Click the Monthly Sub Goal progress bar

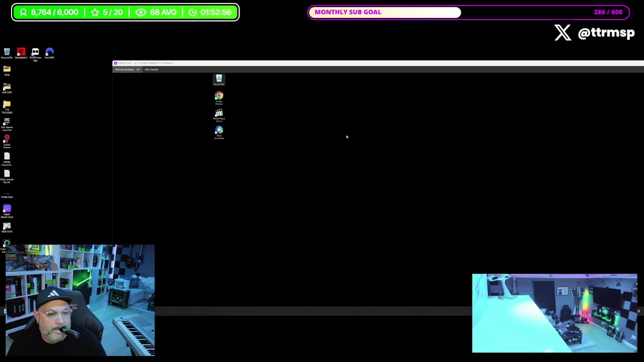pyautogui.click(x=468, y=12)
